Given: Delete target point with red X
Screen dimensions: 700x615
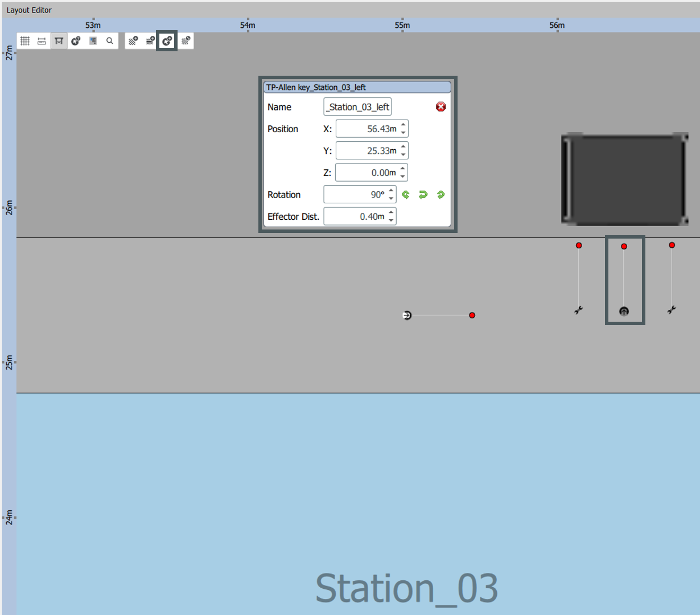Looking at the screenshot, I should pyautogui.click(x=440, y=107).
